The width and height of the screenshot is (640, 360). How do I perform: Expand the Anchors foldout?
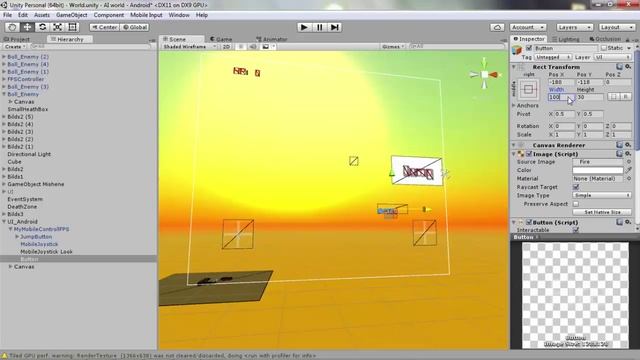click(x=513, y=105)
